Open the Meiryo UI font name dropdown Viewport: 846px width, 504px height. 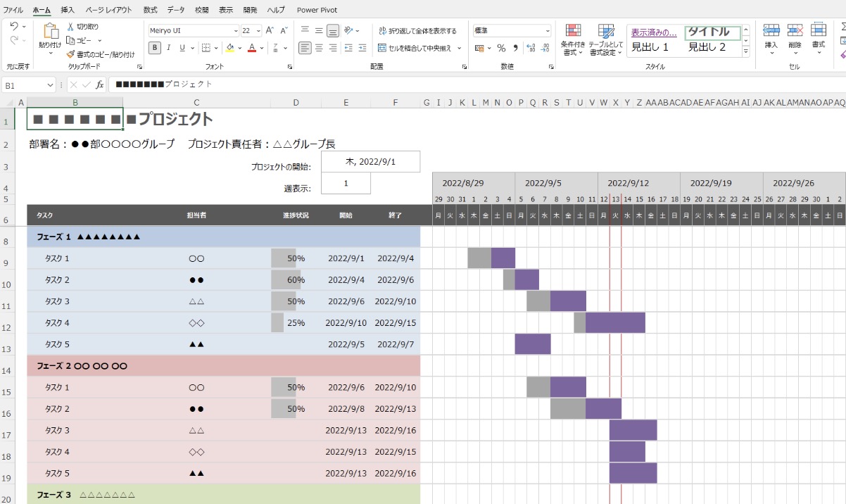pyautogui.click(x=236, y=31)
